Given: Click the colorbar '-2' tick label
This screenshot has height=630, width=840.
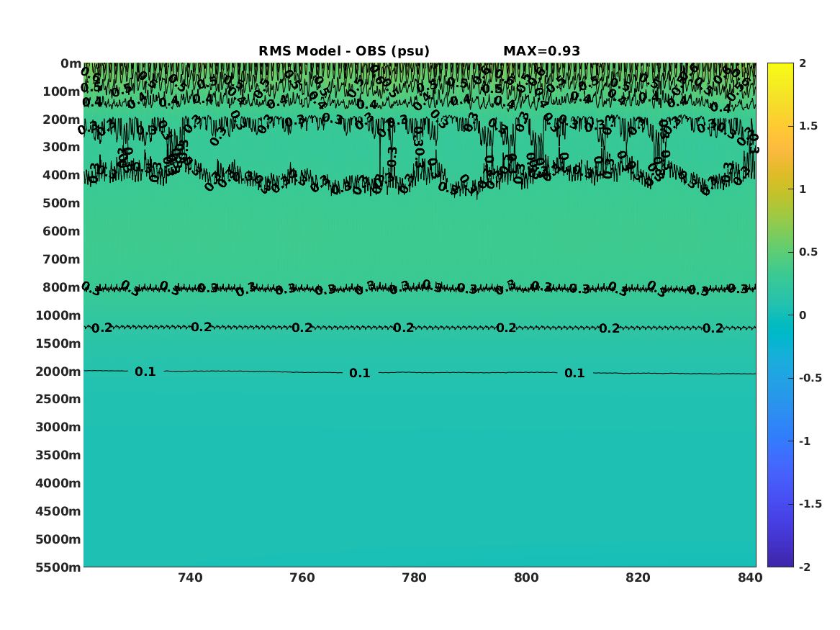Looking at the screenshot, I should point(805,567).
